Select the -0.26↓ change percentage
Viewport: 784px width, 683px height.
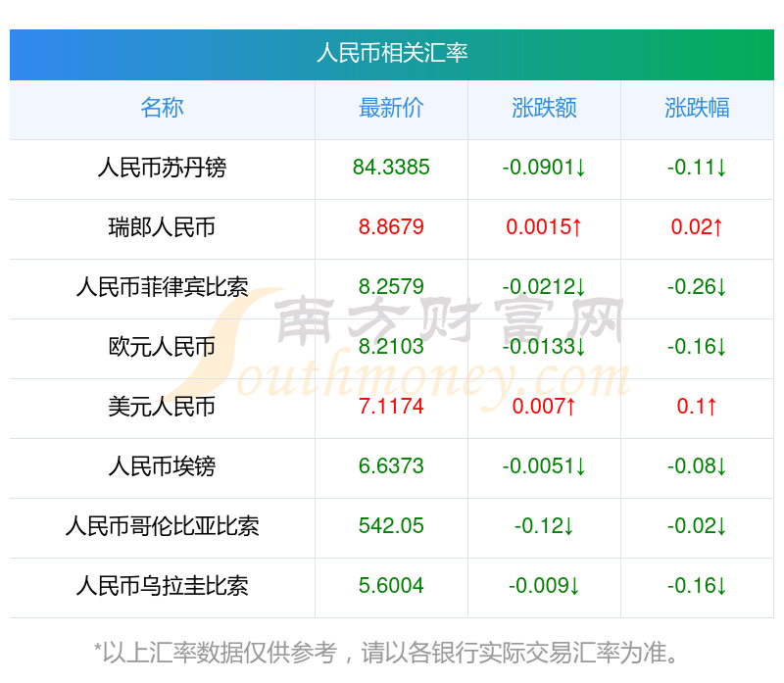pyautogui.click(x=697, y=287)
